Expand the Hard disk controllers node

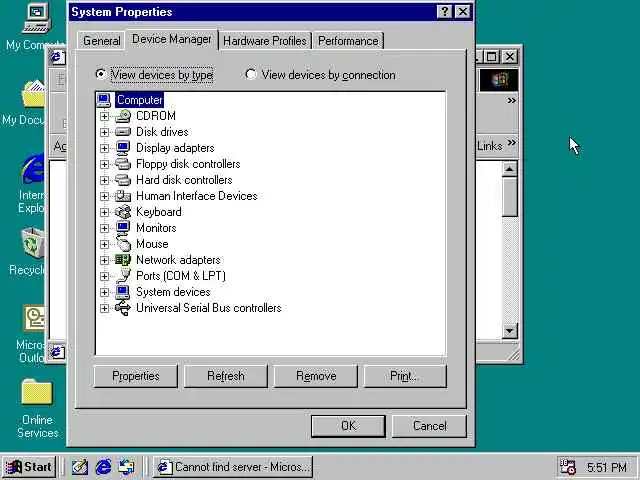tap(104, 180)
